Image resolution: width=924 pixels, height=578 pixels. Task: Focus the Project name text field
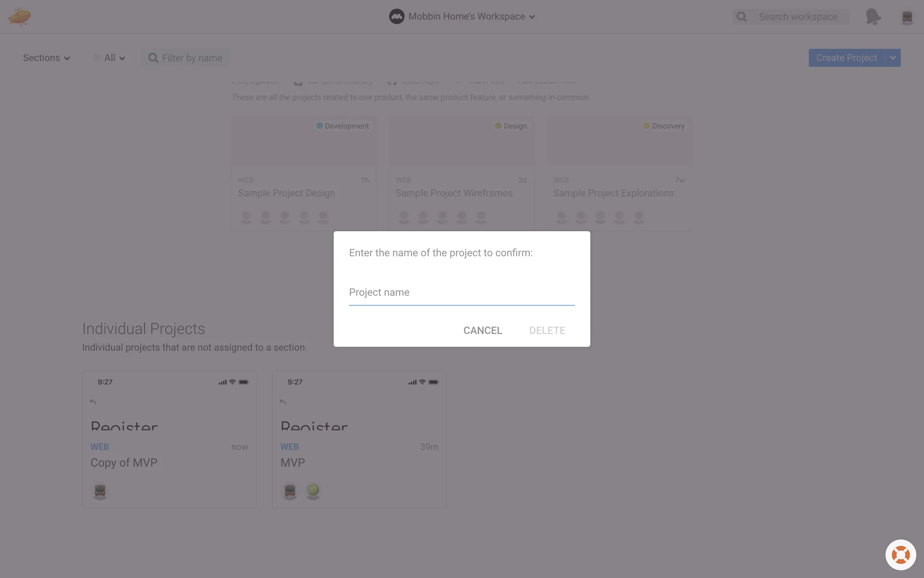pyautogui.click(x=462, y=292)
